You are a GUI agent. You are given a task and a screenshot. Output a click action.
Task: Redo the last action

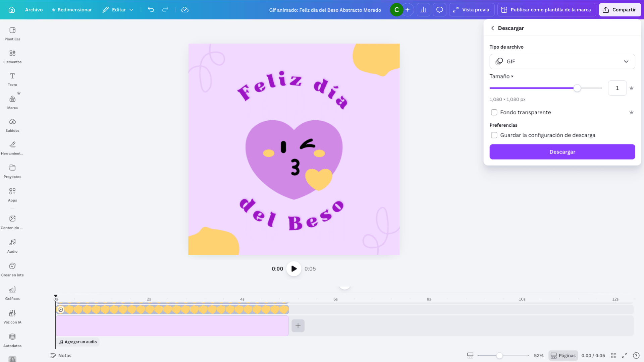click(x=165, y=10)
